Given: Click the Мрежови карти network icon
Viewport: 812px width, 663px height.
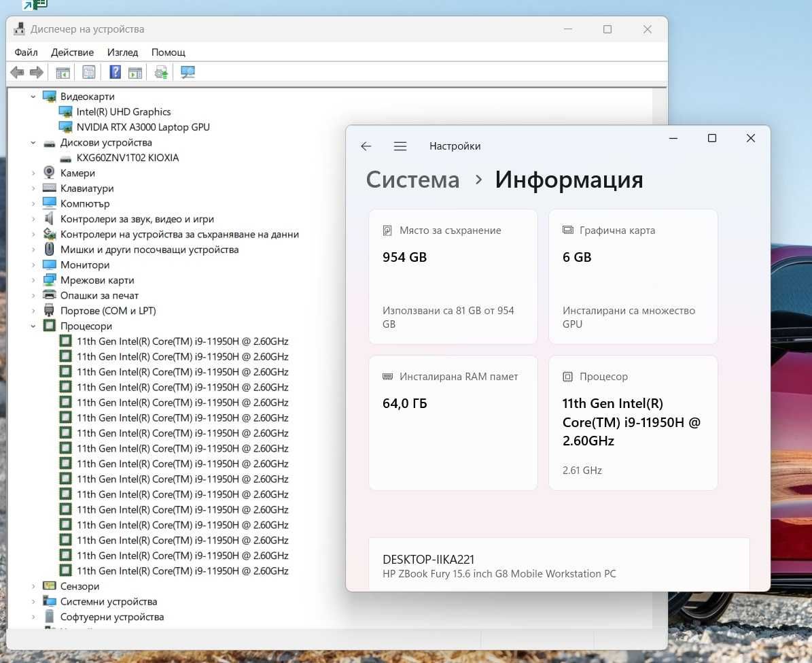Looking at the screenshot, I should 49,280.
